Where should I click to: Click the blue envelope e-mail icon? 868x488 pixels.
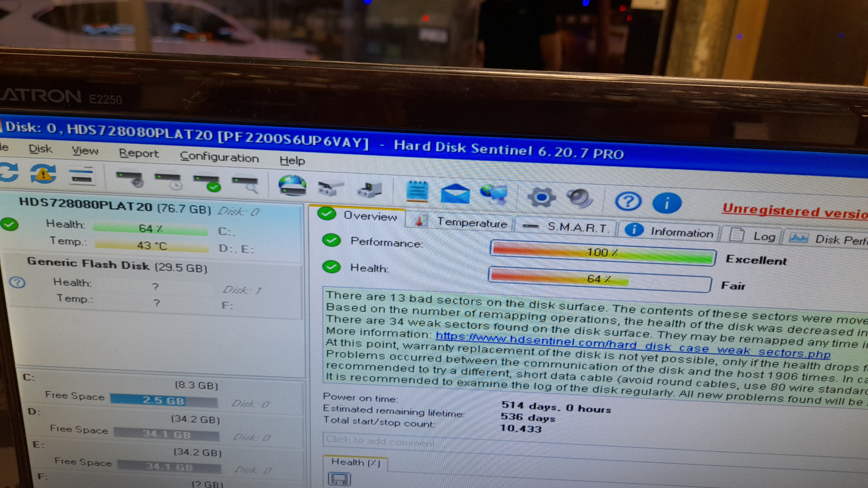455,194
